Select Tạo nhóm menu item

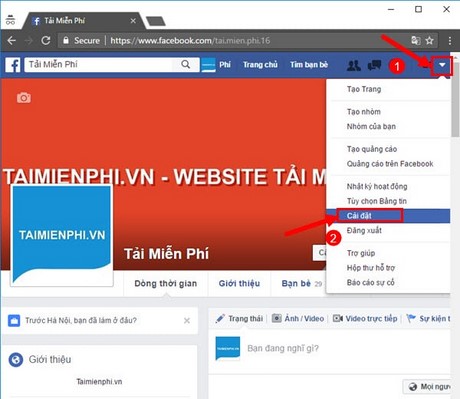coord(364,112)
